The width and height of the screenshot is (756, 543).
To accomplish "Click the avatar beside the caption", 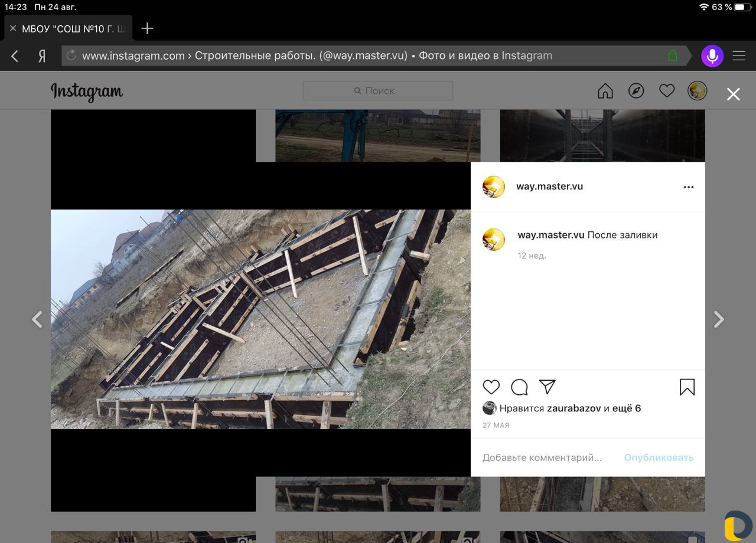I will [x=494, y=240].
